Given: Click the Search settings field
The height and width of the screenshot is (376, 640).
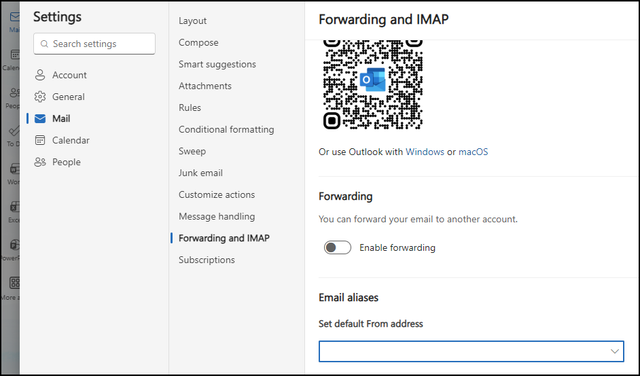Looking at the screenshot, I should coord(94,44).
